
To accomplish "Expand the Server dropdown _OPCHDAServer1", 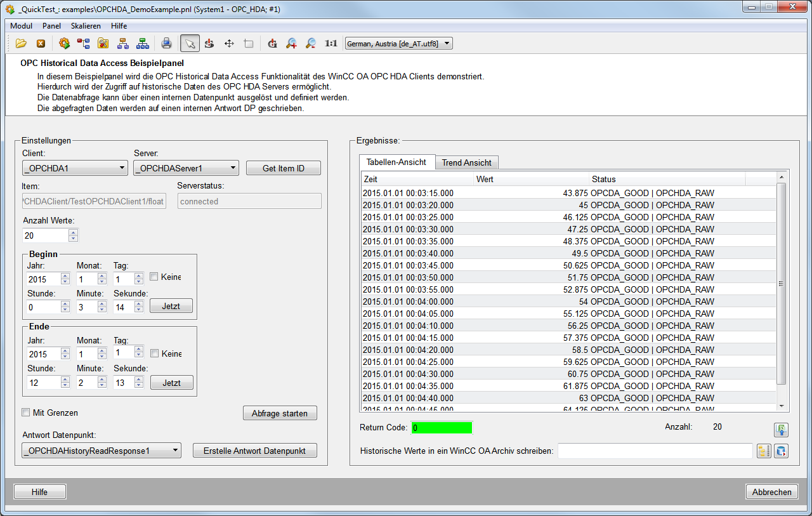I will click(186, 168).
